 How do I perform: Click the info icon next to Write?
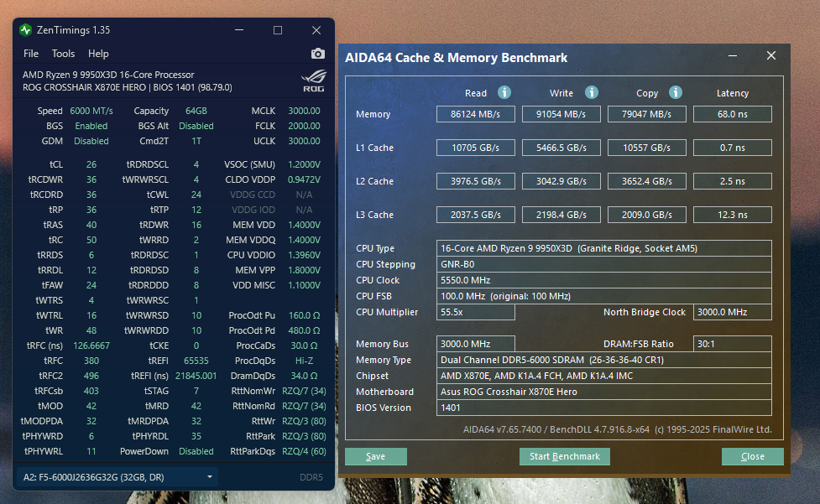(x=592, y=92)
